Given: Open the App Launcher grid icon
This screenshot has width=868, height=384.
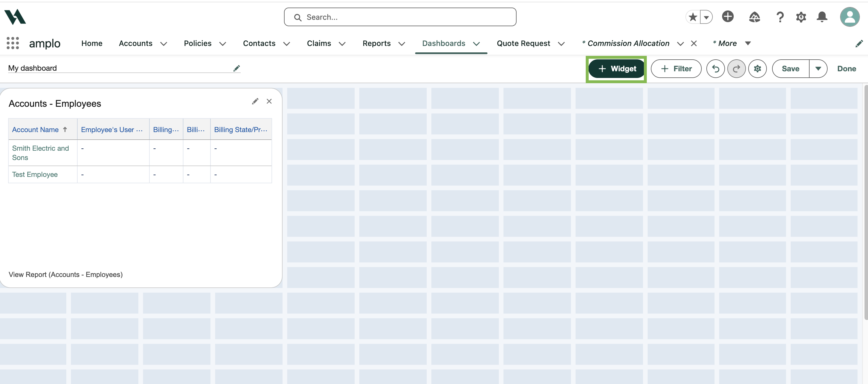Looking at the screenshot, I should (x=13, y=43).
